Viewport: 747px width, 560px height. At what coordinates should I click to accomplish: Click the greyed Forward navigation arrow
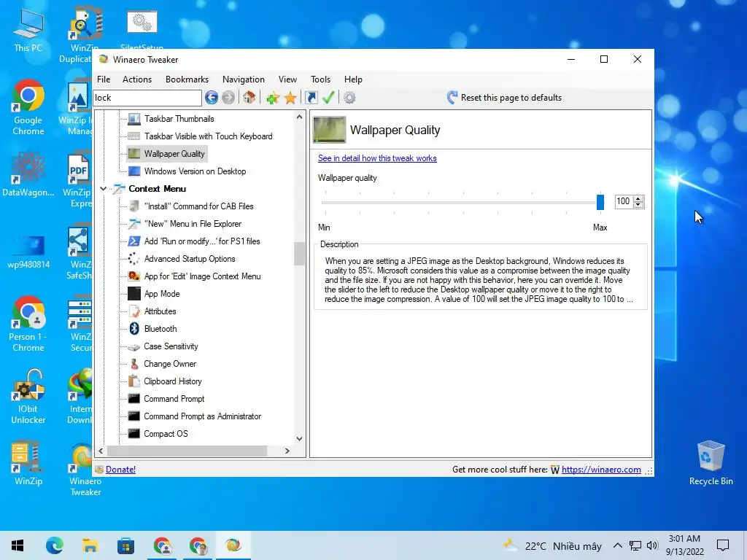point(228,98)
